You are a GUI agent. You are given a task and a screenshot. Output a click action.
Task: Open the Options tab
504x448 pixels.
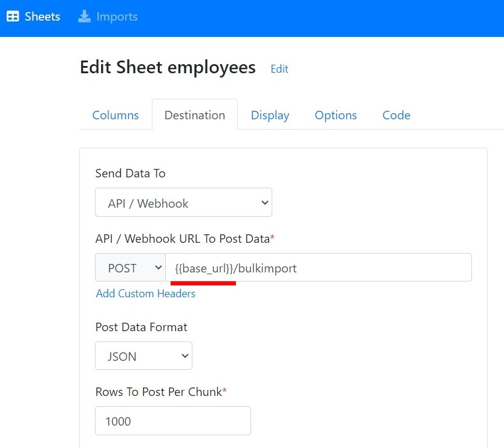point(336,115)
